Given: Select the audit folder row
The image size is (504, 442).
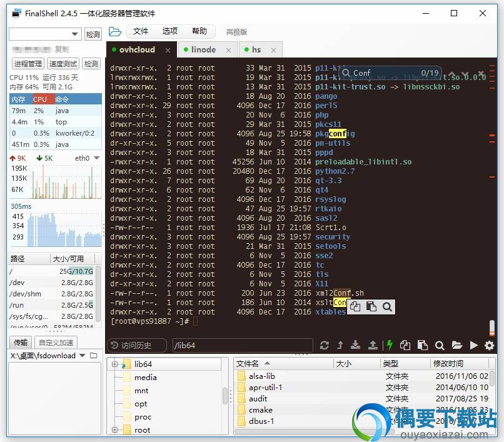Looking at the screenshot, I should pyautogui.click(x=363, y=399).
